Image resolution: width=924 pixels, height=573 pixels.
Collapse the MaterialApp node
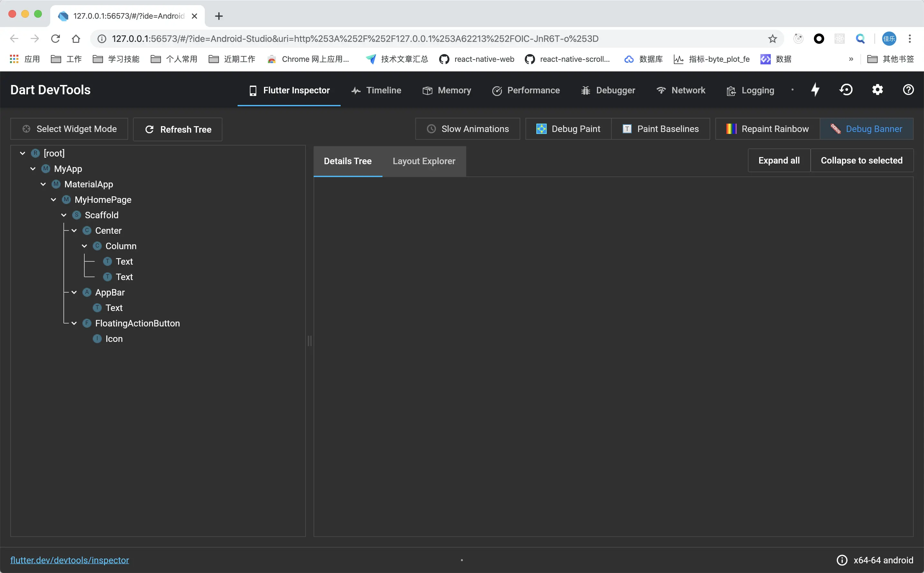click(x=43, y=184)
